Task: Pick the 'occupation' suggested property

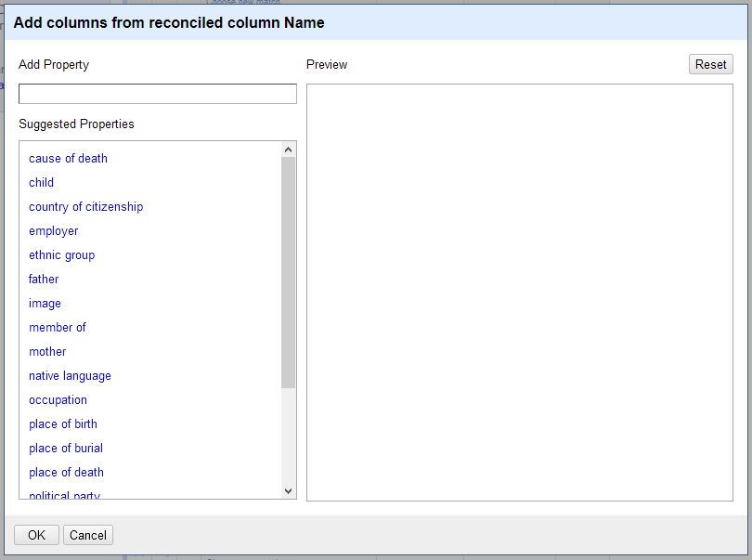Action: pos(58,399)
